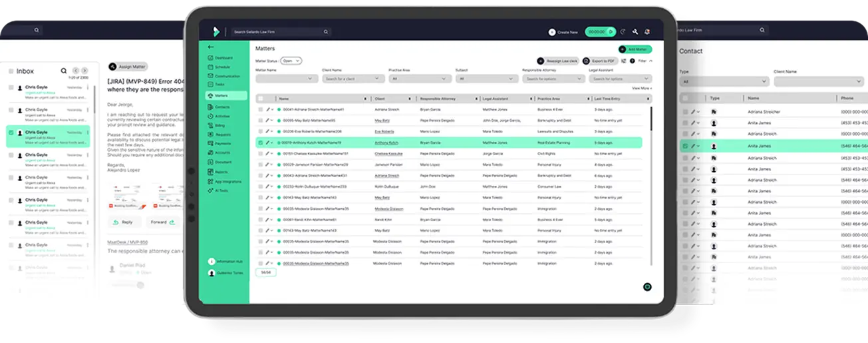Check the box for 00206-Eva Roberts matter
Screen dimensions: 868x343
point(261,131)
